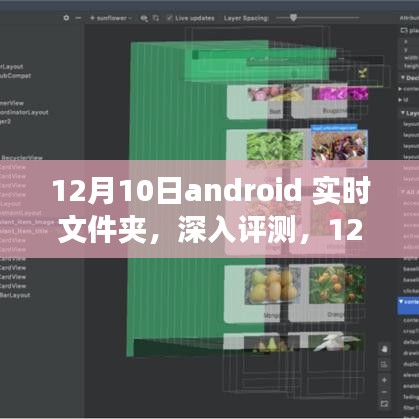Click the zoom to fit icon
The image size is (419, 419).
[x=384, y=404]
